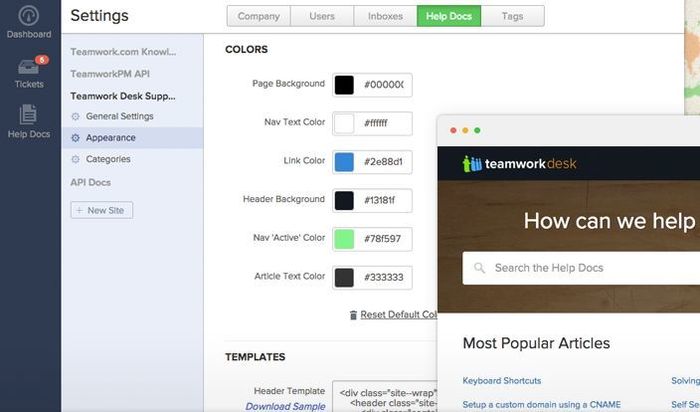Open the Article Text Color gray swatch
The width and height of the screenshot is (700, 412).
point(344,278)
